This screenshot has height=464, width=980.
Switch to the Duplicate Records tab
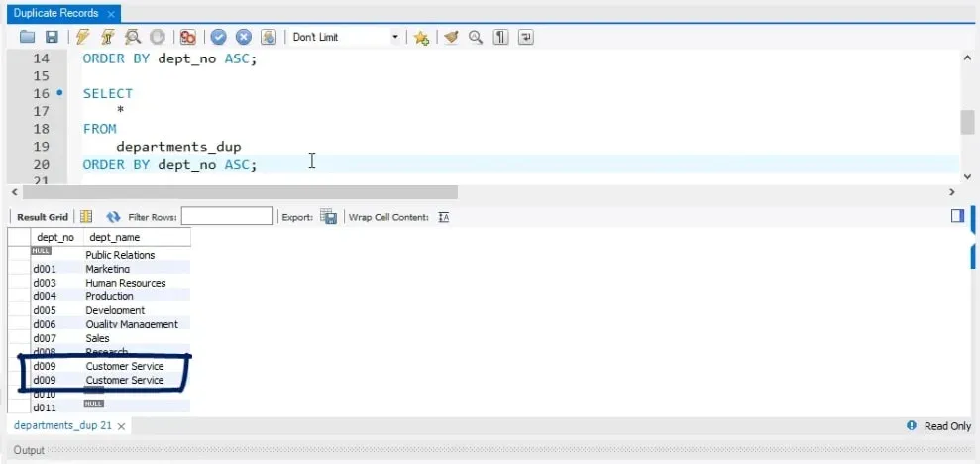coord(55,13)
